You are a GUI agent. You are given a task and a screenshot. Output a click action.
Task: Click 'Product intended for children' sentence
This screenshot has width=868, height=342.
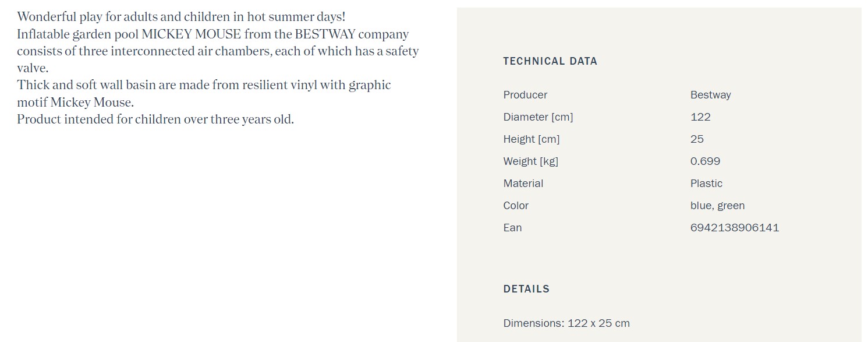[x=155, y=119]
